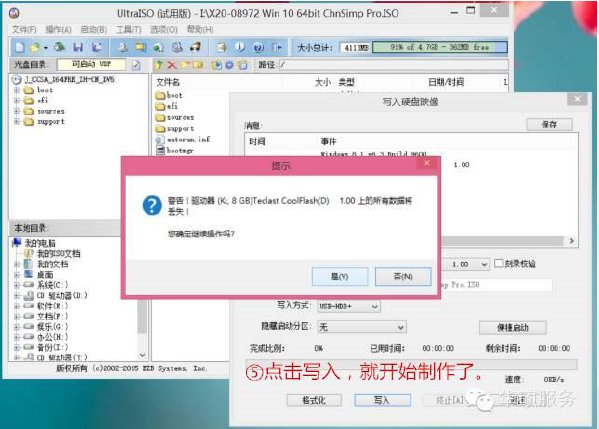Image resolution: width=599 pixels, height=429 pixels.
Task: Click the New Folder icon in path toolbar
Action: 185,65
